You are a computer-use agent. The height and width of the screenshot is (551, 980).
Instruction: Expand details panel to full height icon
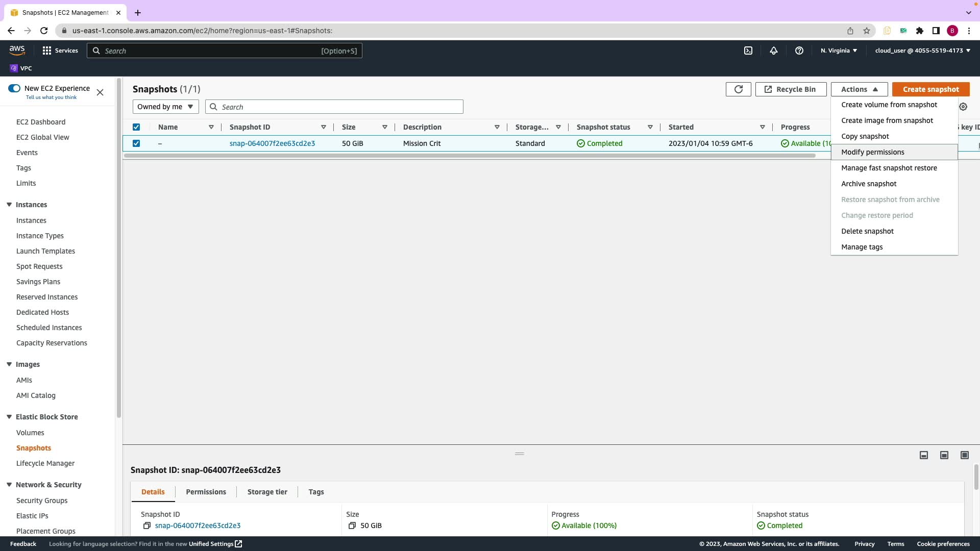964,455
